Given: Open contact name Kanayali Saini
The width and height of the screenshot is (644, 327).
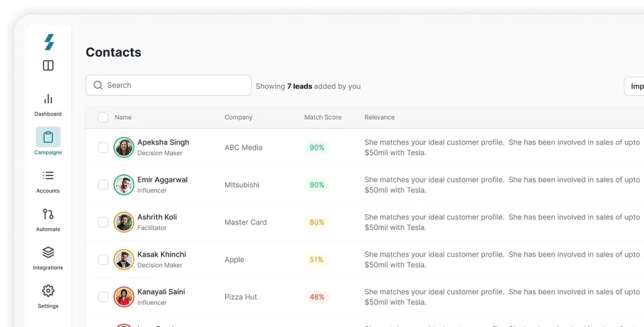Looking at the screenshot, I should [x=161, y=292].
